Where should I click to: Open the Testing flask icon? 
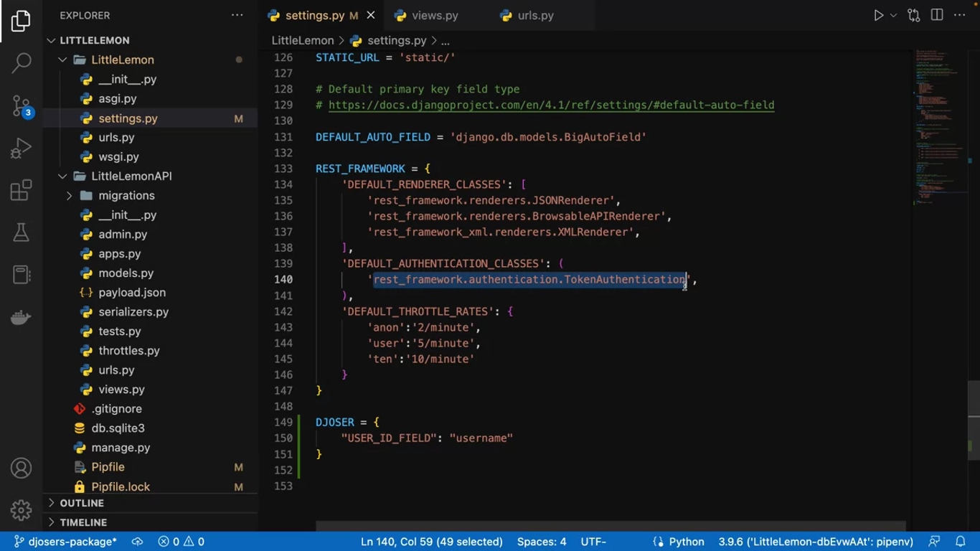(x=22, y=232)
